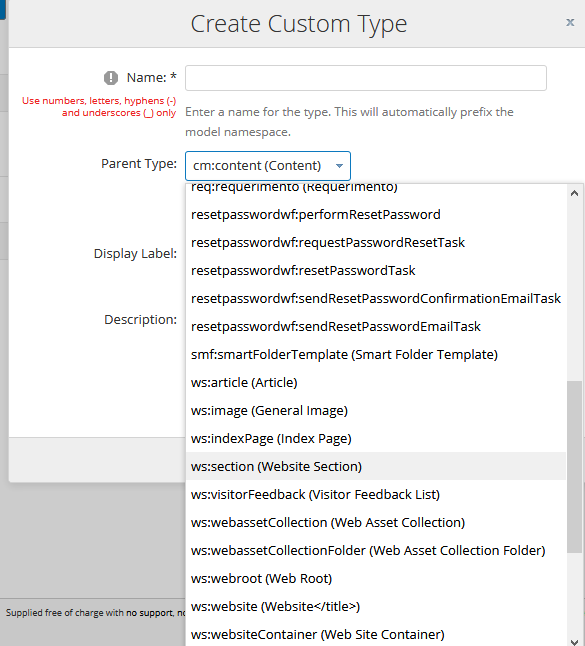Select sendResetPasswordConfirmationEmailTask option
Image resolution: width=585 pixels, height=646 pixels.
tap(375, 298)
